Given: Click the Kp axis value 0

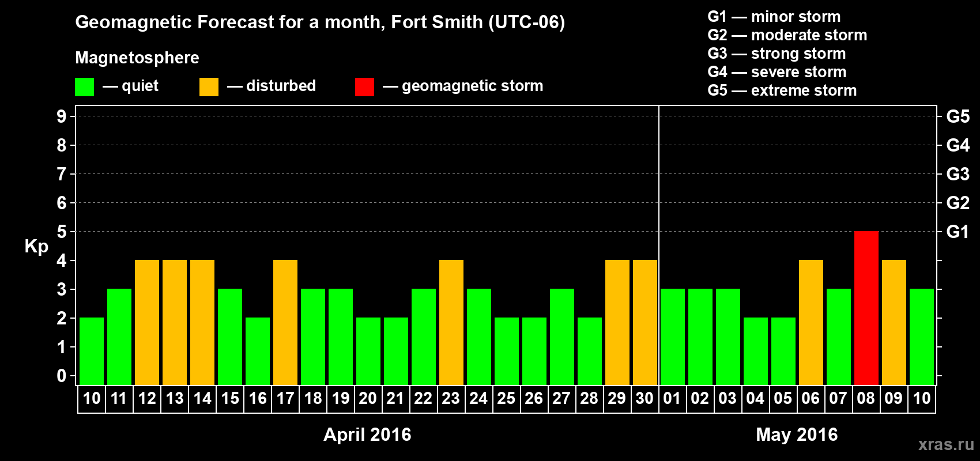Looking at the screenshot, I should click(62, 376).
